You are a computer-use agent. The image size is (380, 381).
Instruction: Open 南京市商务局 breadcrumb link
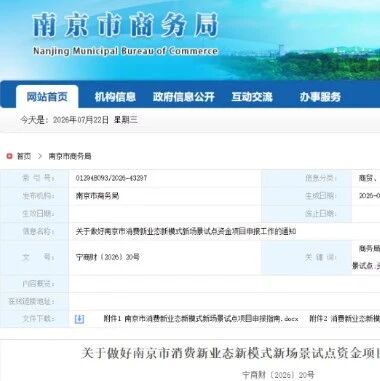tap(70, 156)
